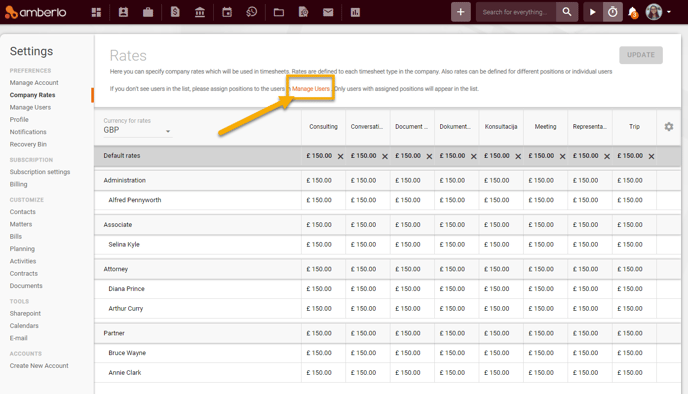Open the stopwatch timer icon
The image size is (688, 394).
click(613, 12)
